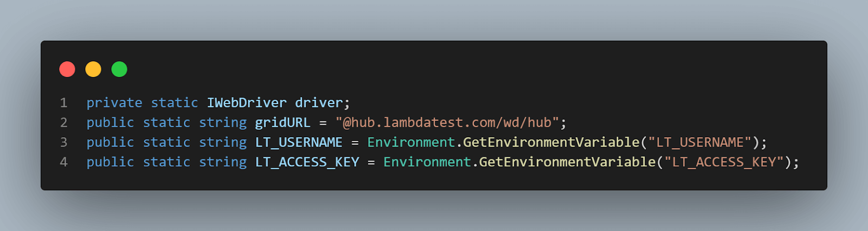
Task: Click the "LT_ACCESS_KEY" string literal
Action: (724, 162)
